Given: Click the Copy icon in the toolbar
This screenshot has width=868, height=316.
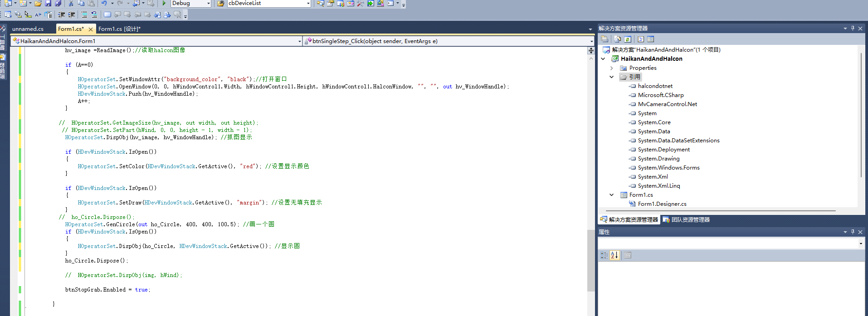Looking at the screenshot, I should 81,3.
